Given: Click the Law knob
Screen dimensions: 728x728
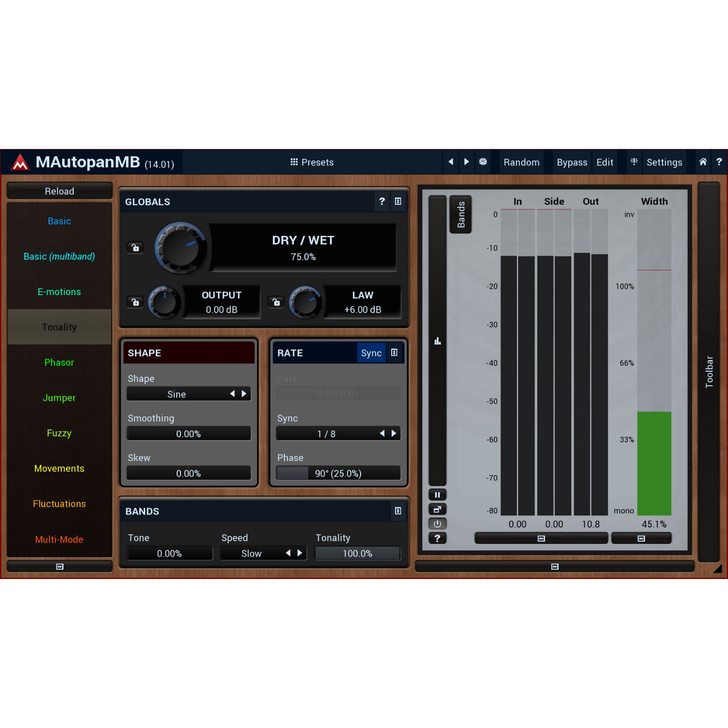Looking at the screenshot, I should click(x=305, y=302).
